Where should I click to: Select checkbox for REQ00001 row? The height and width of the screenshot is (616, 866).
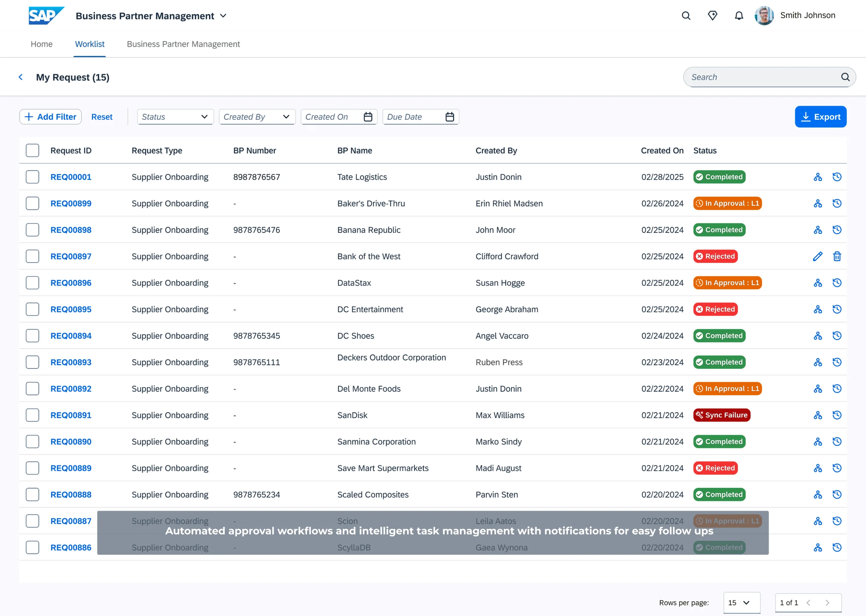[x=32, y=177]
